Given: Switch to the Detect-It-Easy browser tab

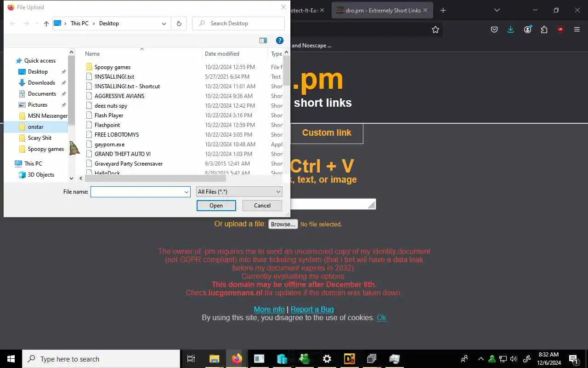Looking at the screenshot, I should (x=305, y=10).
